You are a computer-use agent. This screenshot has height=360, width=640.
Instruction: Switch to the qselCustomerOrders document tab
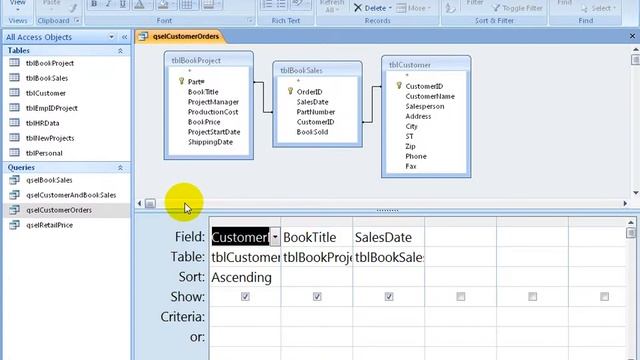click(180, 36)
